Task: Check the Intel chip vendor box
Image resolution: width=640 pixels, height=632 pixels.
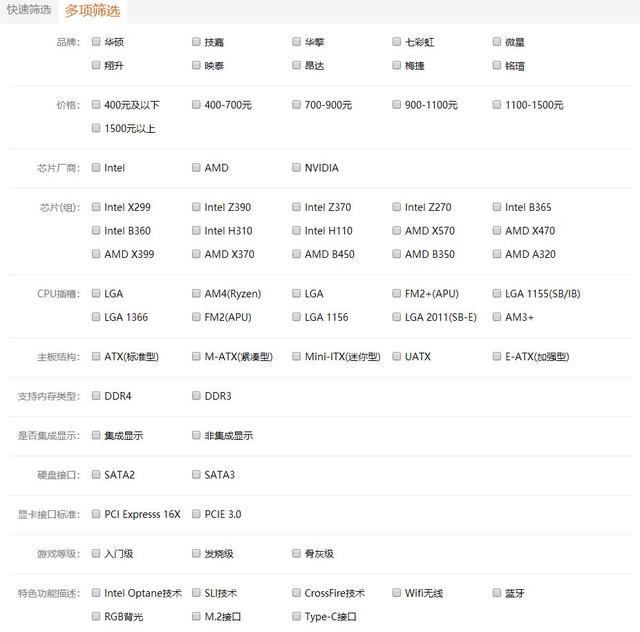Action: 96,167
